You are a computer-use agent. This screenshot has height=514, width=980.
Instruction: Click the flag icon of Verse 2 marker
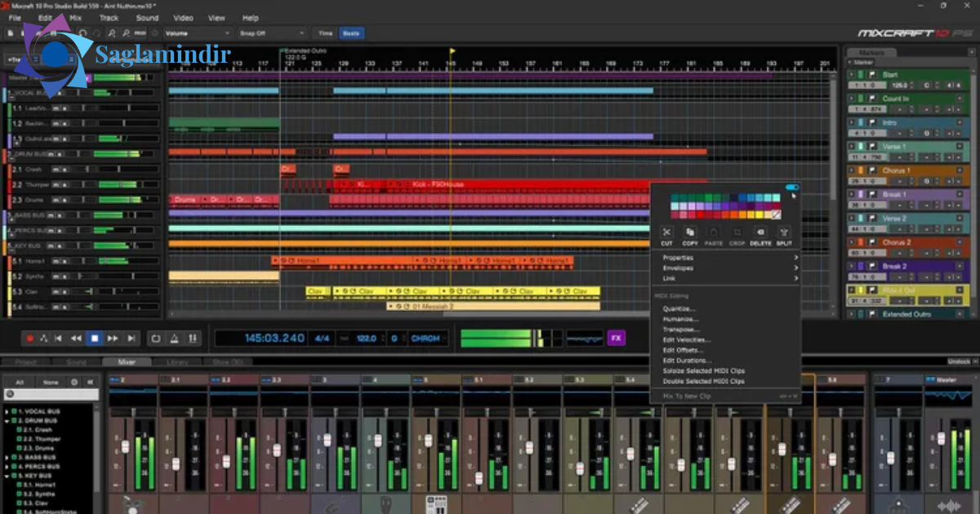(x=872, y=219)
